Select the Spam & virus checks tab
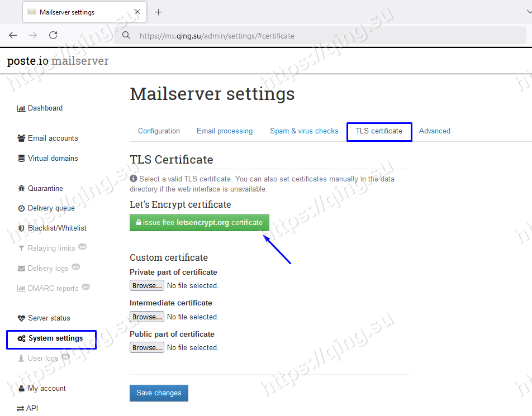The height and width of the screenshot is (416, 532). click(x=304, y=131)
